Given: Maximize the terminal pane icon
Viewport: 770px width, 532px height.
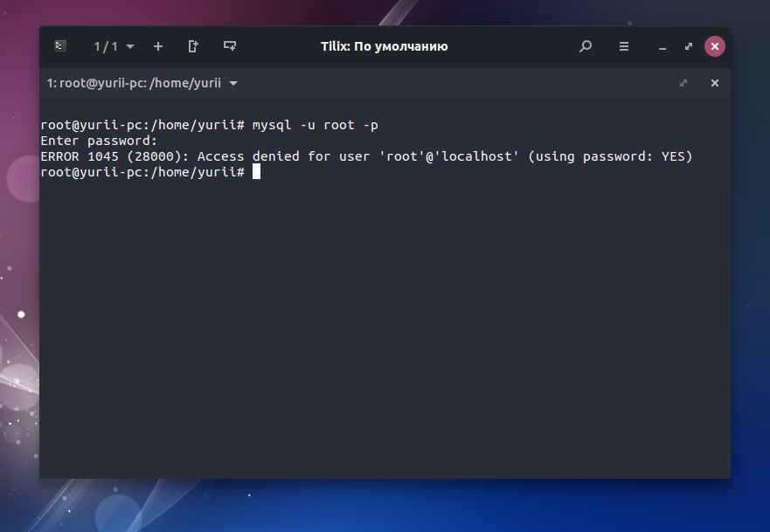Looking at the screenshot, I should (x=683, y=84).
